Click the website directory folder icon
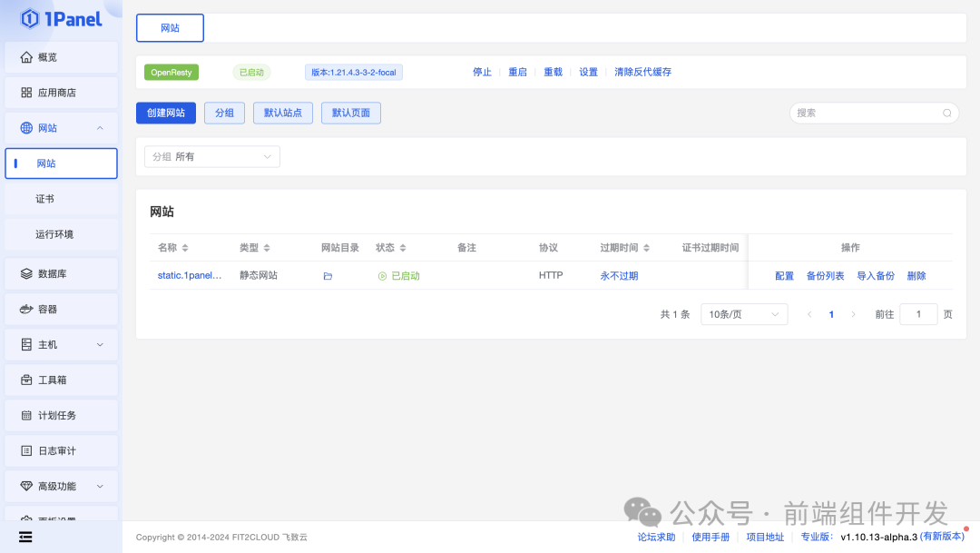This screenshot has width=980, height=553. pyautogui.click(x=328, y=275)
